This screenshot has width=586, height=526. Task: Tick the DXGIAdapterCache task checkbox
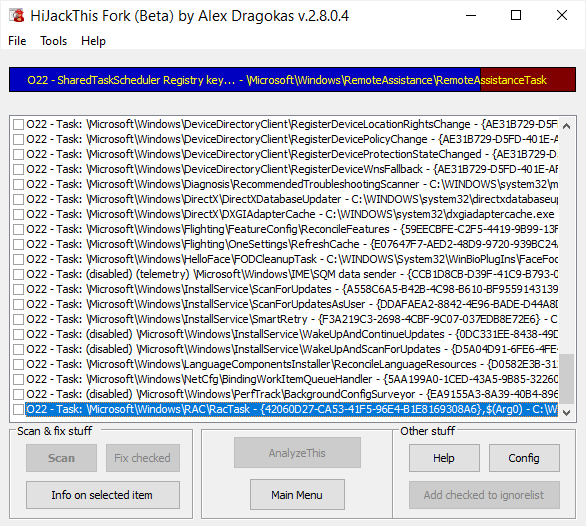tap(18, 214)
